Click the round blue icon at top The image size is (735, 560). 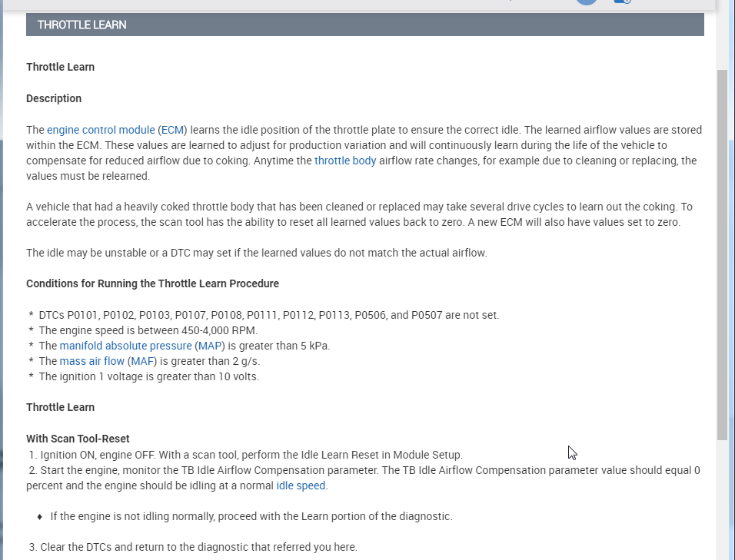[x=587, y=2]
